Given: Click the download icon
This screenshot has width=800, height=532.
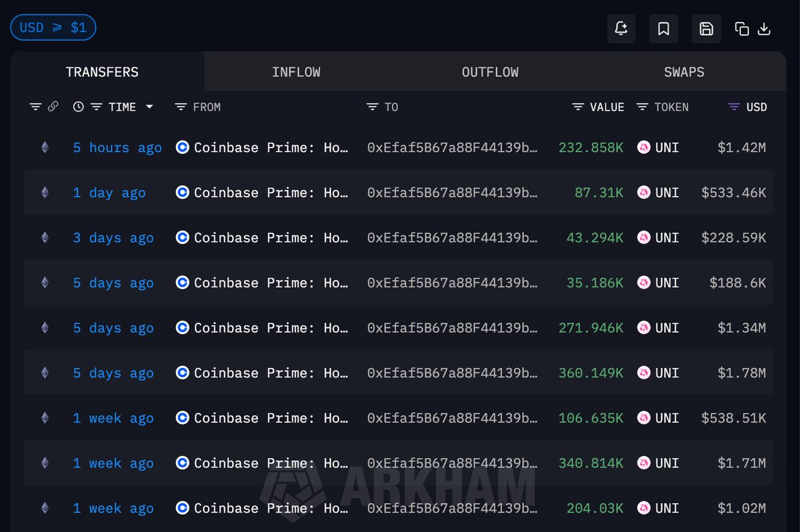Looking at the screenshot, I should 765,29.
